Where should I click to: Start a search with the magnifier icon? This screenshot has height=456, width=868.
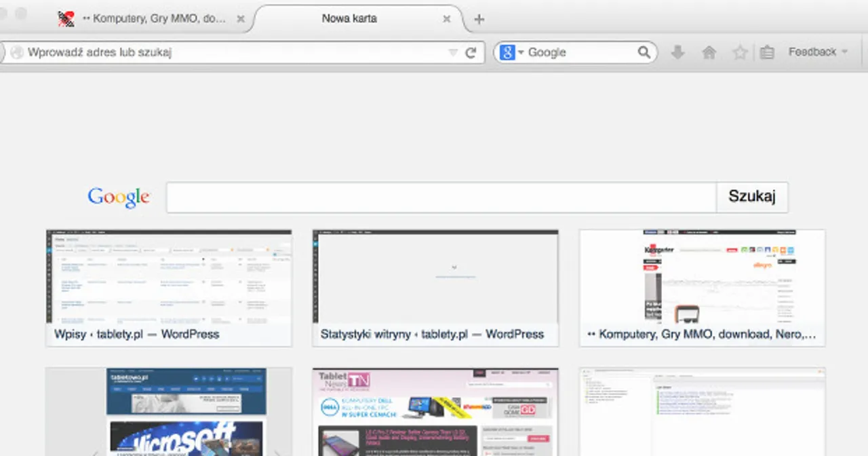point(643,52)
